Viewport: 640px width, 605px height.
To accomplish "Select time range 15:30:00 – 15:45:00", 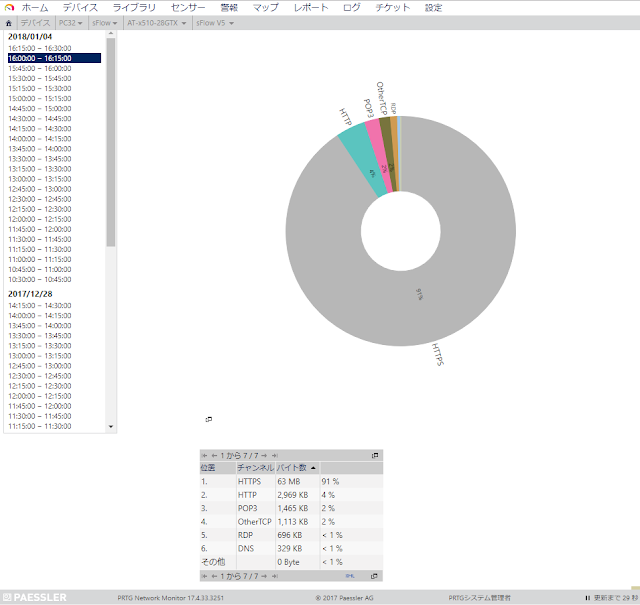I will coord(40,78).
